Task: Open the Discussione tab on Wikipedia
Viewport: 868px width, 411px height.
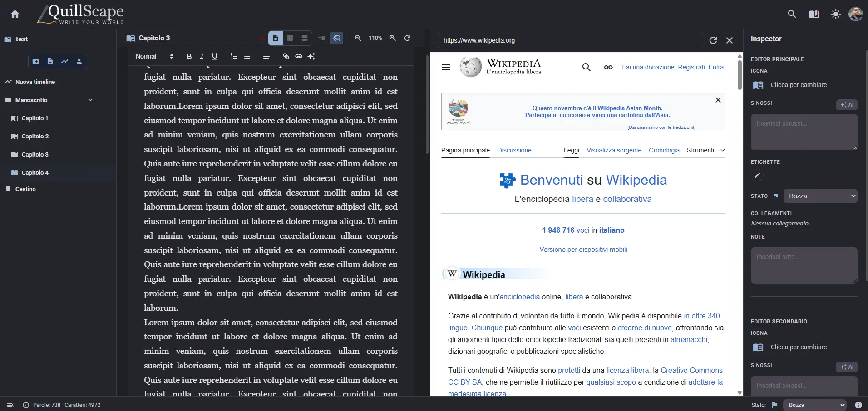Action: pyautogui.click(x=514, y=150)
